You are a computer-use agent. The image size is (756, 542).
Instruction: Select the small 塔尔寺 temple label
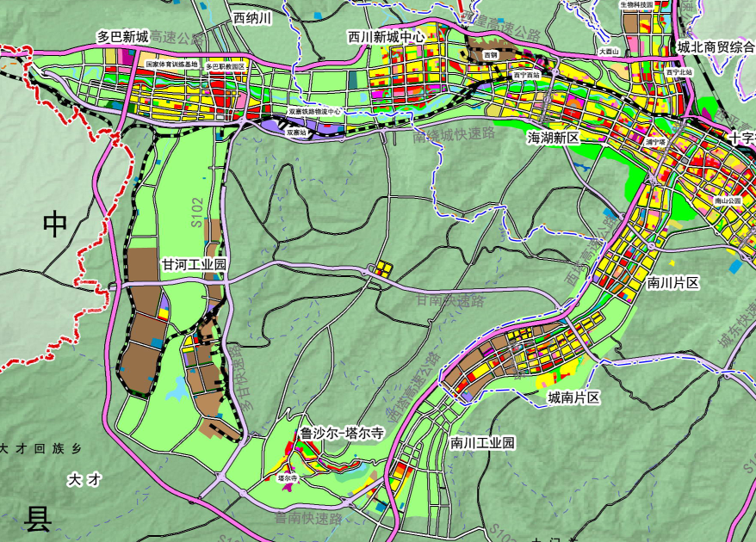[x=288, y=478]
